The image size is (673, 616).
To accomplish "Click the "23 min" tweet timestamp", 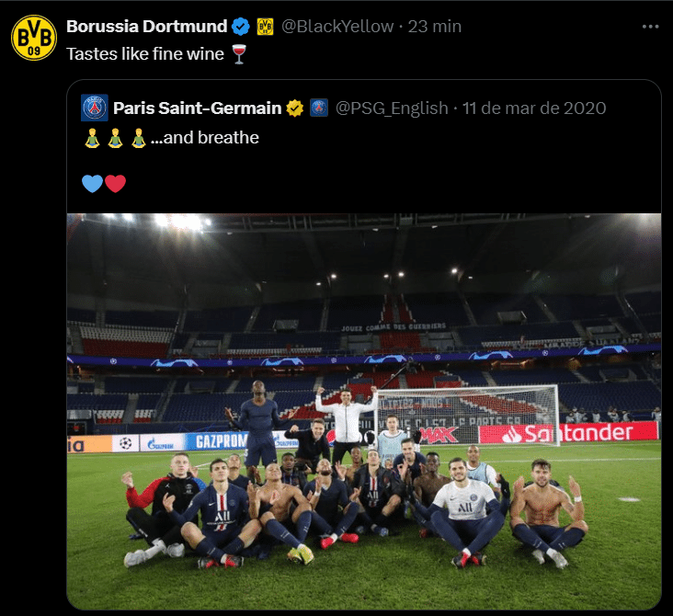I will tap(434, 27).
